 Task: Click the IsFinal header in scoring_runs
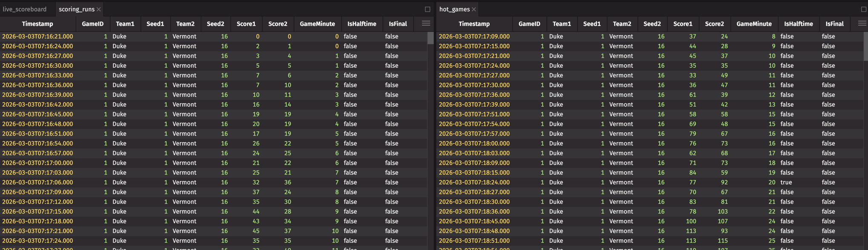point(398,24)
